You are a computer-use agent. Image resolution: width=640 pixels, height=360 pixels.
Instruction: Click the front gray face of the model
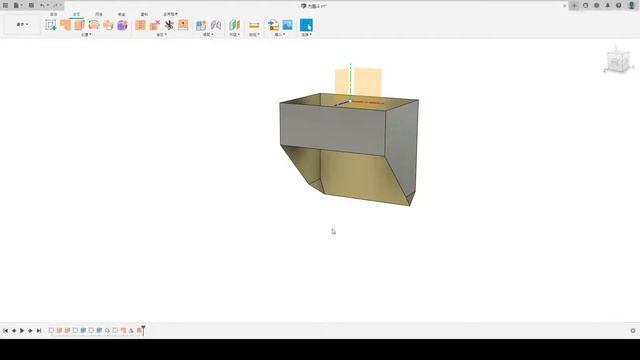point(333,129)
